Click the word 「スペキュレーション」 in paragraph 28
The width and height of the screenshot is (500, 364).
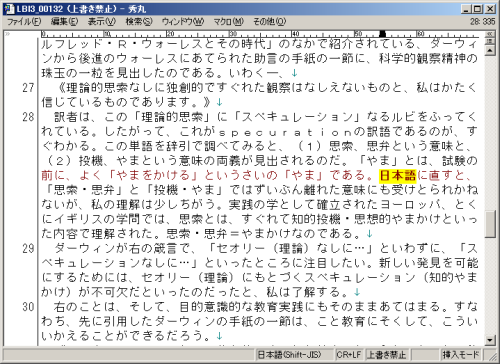tap(298, 117)
